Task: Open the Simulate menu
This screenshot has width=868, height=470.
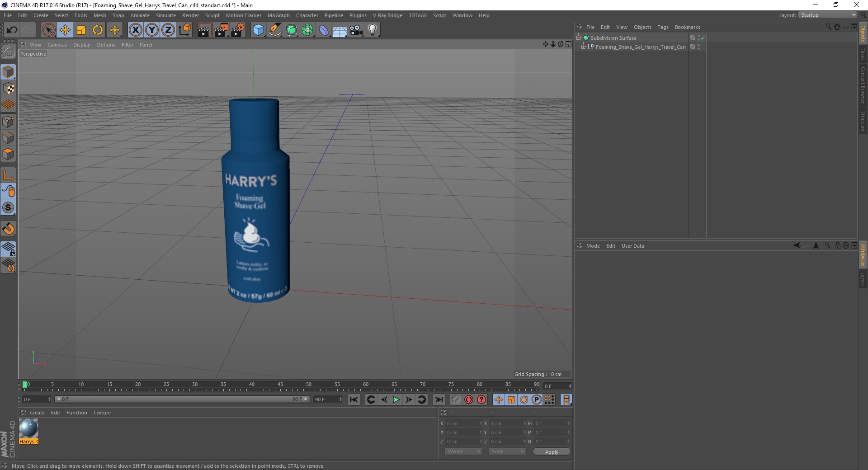Action: click(166, 15)
